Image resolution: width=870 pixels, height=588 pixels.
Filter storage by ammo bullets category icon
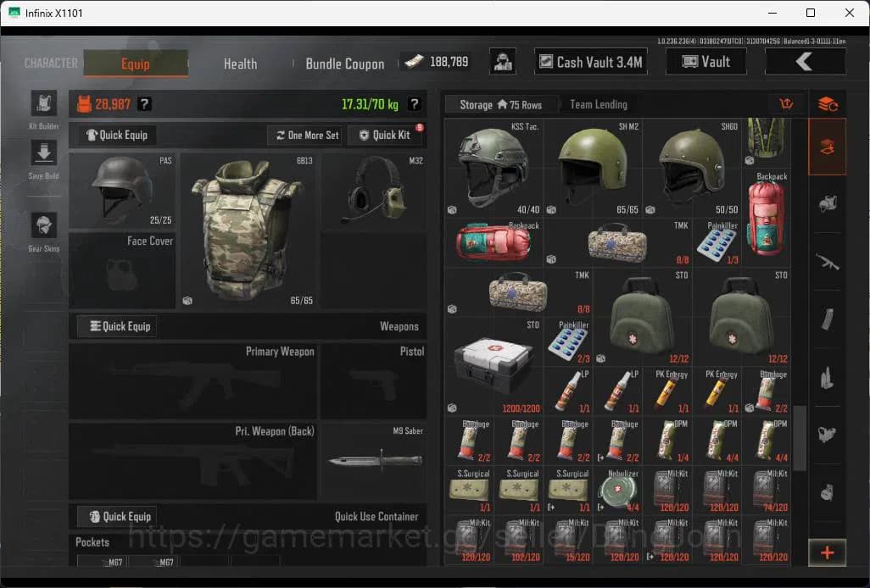pyautogui.click(x=828, y=377)
